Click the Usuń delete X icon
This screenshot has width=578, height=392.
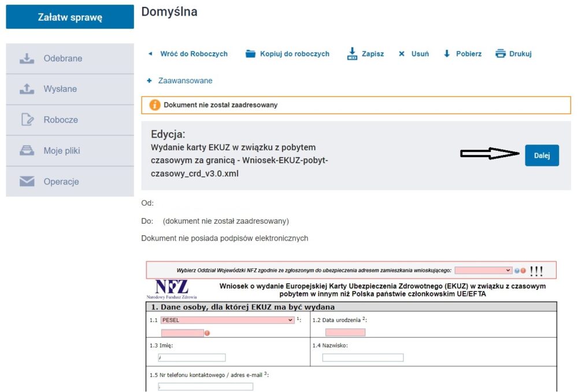[x=402, y=54]
